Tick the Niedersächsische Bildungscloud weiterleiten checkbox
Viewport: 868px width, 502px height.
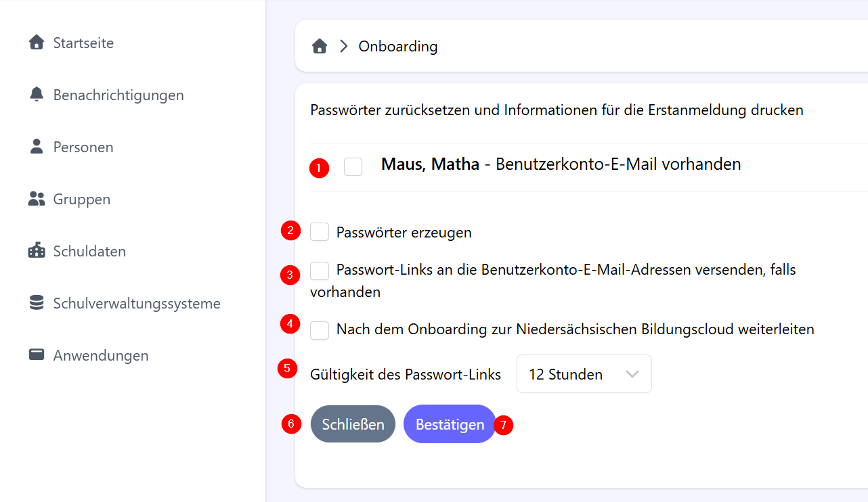tap(320, 329)
